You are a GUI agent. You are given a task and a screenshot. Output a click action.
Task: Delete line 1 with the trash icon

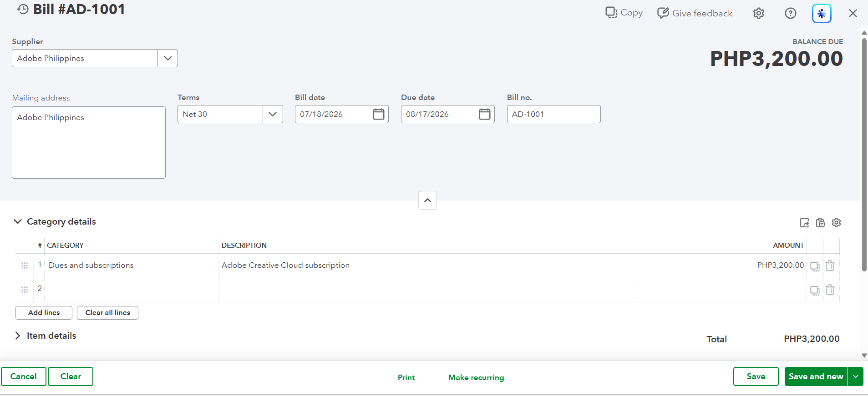830,266
